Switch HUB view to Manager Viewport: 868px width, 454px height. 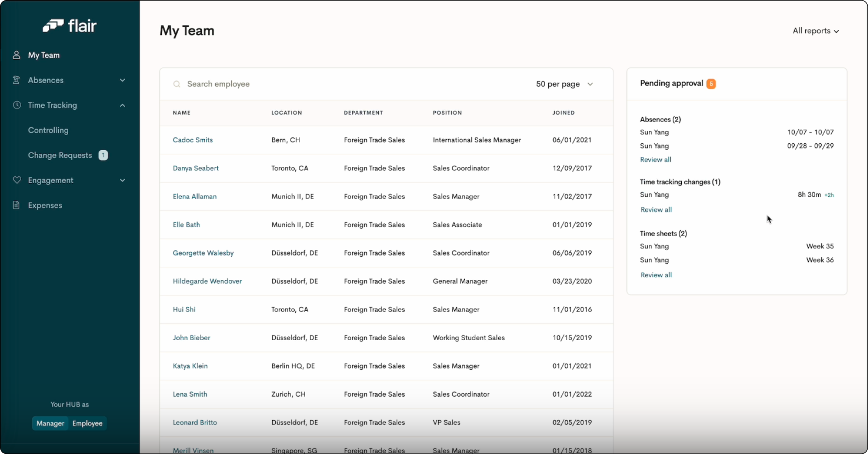pyautogui.click(x=50, y=423)
